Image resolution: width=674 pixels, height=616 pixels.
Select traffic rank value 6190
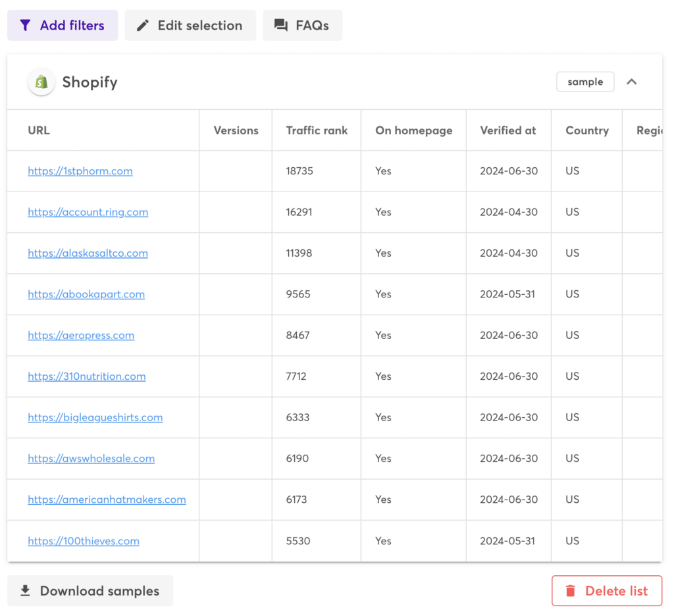(x=298, y=458)
